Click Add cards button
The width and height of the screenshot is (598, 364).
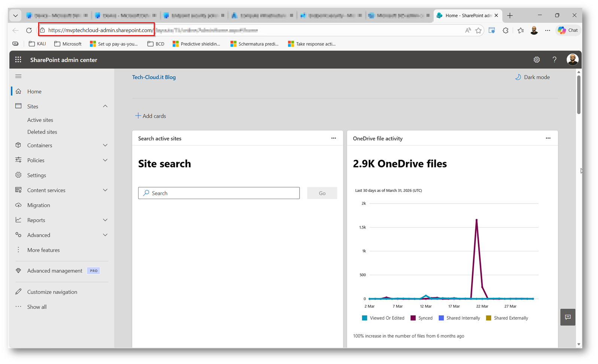[151, 116]
